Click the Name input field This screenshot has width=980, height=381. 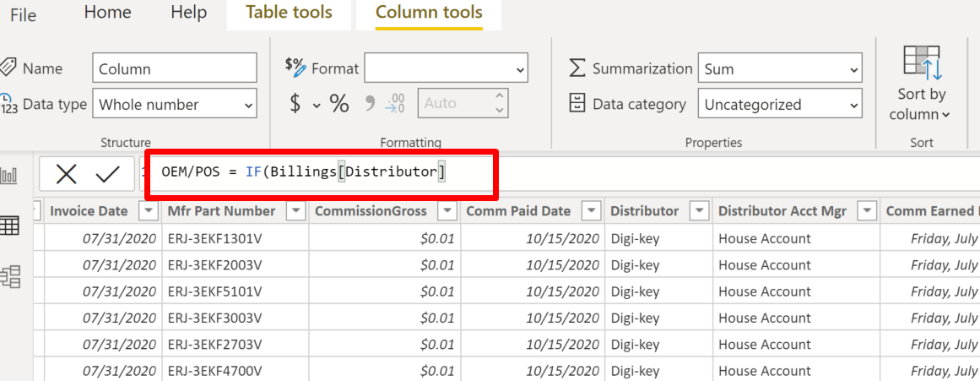(x=175, y=68)
